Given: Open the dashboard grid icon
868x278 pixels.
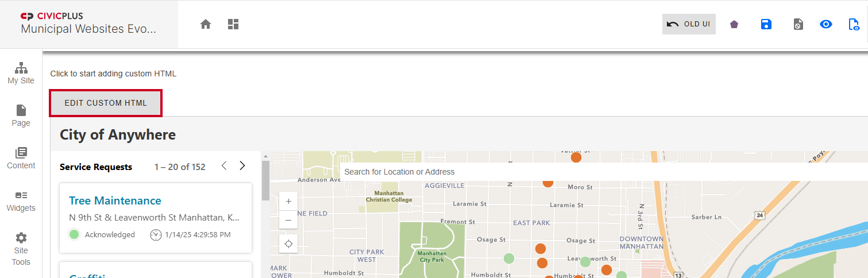Looking at the screenshot, I should point(233,24).
